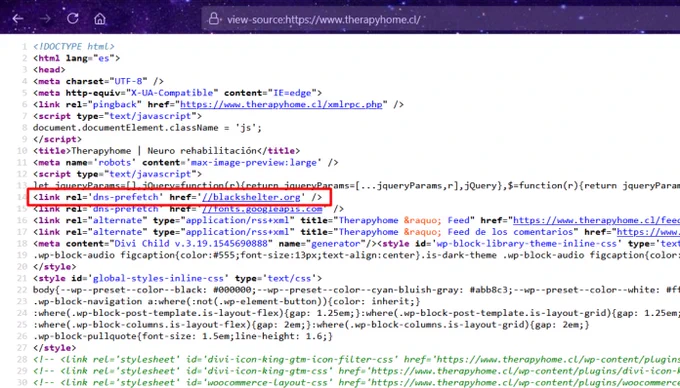680x388 pixels.
Task: Click the .wp-block-audio figcaption CSS line
Action: click(x=356, y=255)
